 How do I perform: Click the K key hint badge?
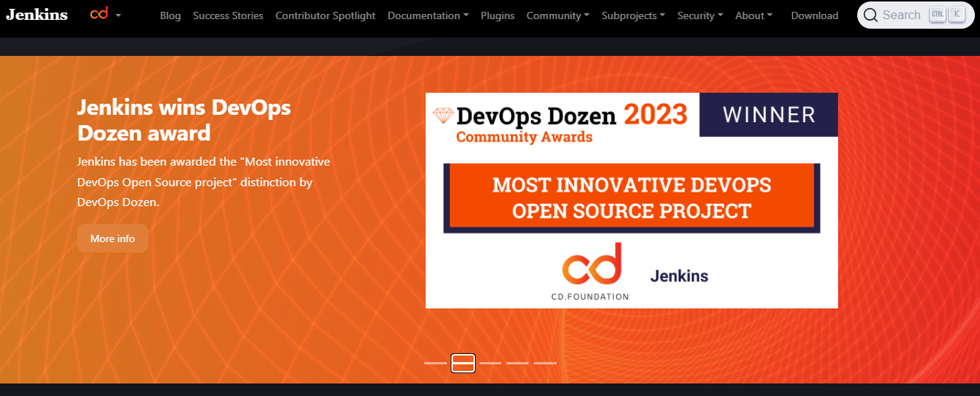[956, 15]
